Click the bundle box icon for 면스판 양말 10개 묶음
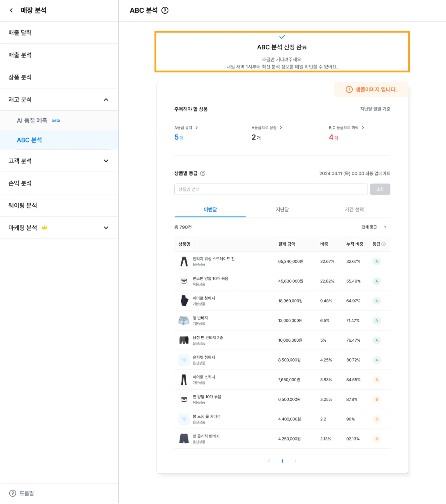This screenshot has width=446, height=504. pos(184,281)
